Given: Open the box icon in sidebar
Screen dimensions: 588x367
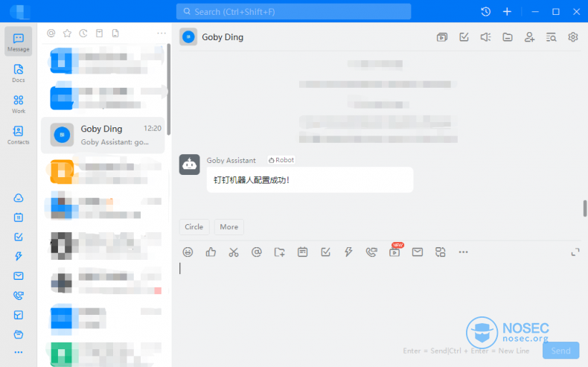Looking at the screenshot, I should [18, 334].
